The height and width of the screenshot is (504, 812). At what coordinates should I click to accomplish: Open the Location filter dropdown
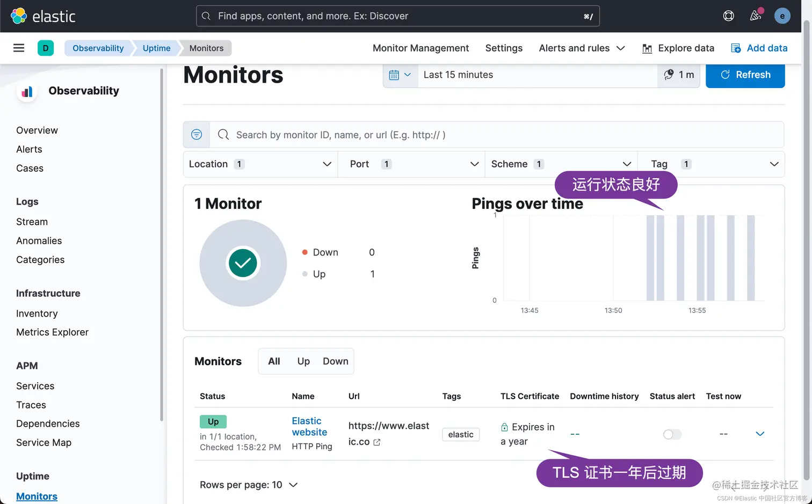coord(260,164)
